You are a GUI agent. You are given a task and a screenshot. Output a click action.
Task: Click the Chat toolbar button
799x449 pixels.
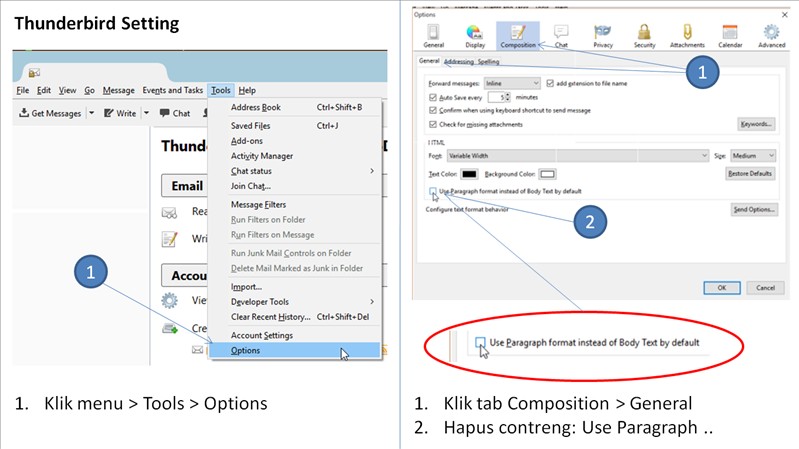coord(175,113)
